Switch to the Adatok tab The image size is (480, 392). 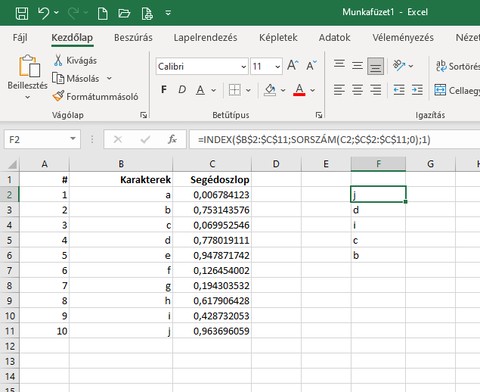[x=334, y=37]
